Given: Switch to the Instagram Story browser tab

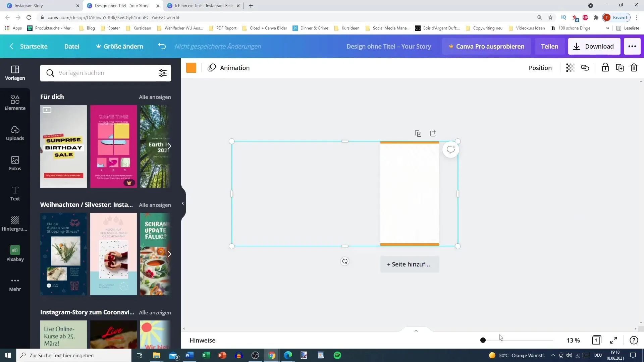Looking at the screenshot, I should pos(42,6).
